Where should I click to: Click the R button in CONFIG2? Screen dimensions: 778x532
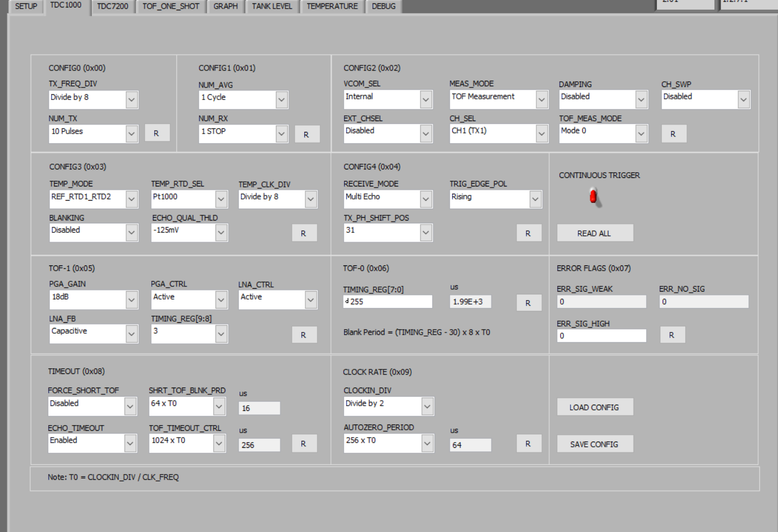pos(673,134)
